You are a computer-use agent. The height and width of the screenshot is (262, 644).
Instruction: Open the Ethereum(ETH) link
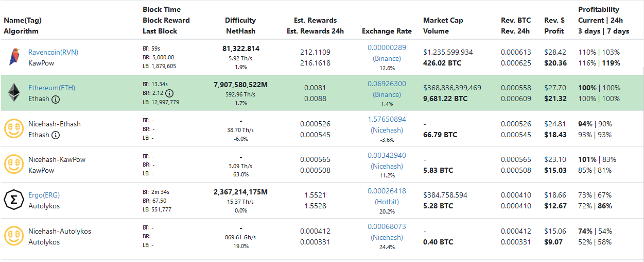click(51, 88)
